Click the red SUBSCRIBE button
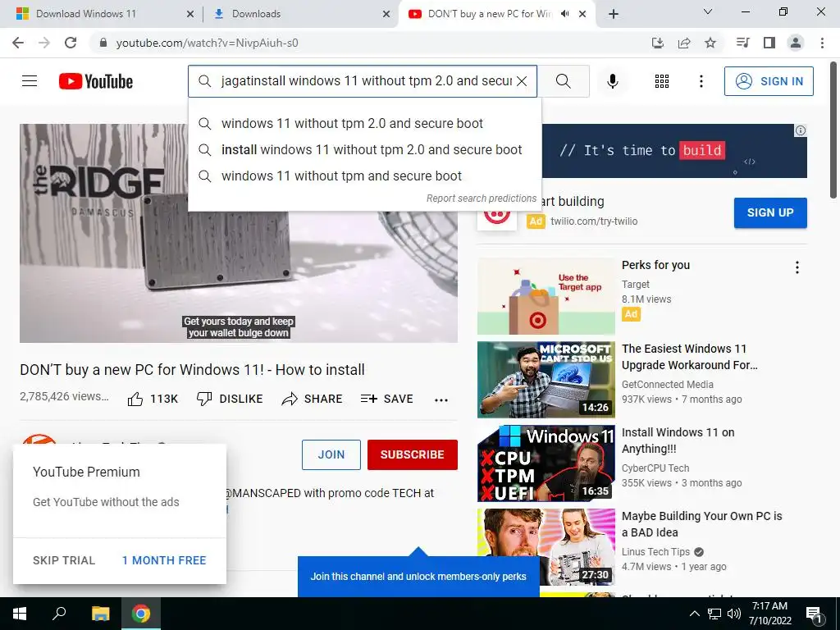Viewport: 840px width, 630px height. pyautogui.click(x=412, y=454)
